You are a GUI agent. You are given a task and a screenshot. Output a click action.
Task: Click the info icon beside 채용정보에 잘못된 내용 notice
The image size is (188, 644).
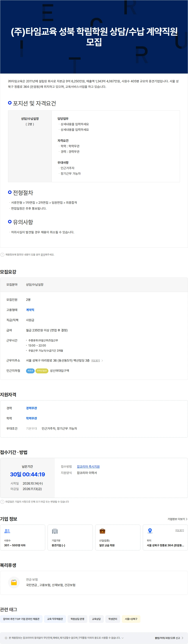click(x=2, y=255)
